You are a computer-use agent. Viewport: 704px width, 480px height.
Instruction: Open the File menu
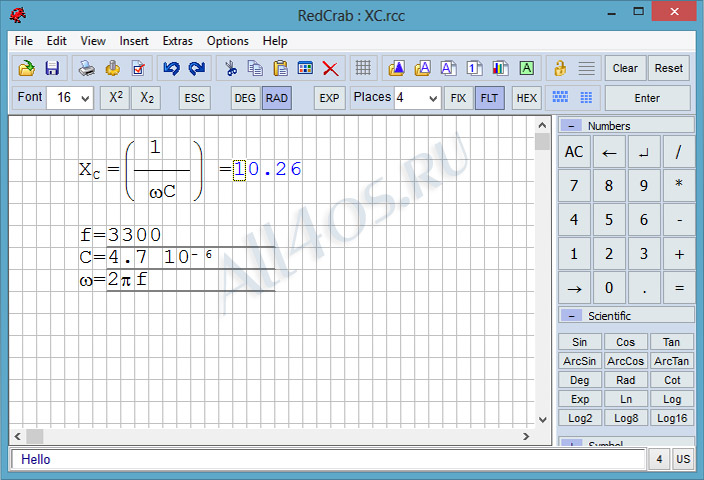(x=24, y=41)
